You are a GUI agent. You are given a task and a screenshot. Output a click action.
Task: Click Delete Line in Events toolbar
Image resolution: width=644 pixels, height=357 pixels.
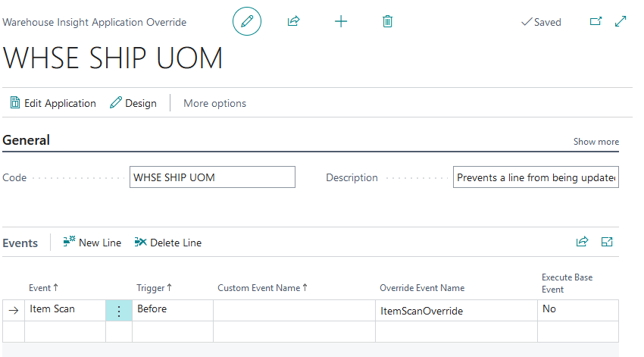(167, 243)
